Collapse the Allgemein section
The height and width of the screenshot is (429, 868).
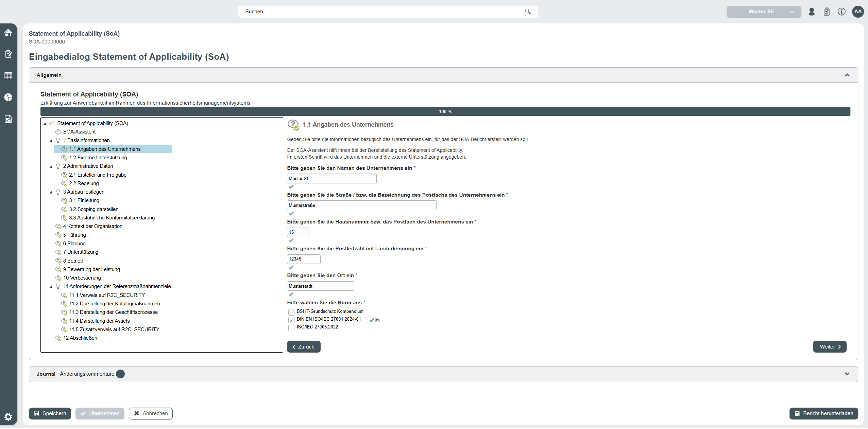coord(847,75)
